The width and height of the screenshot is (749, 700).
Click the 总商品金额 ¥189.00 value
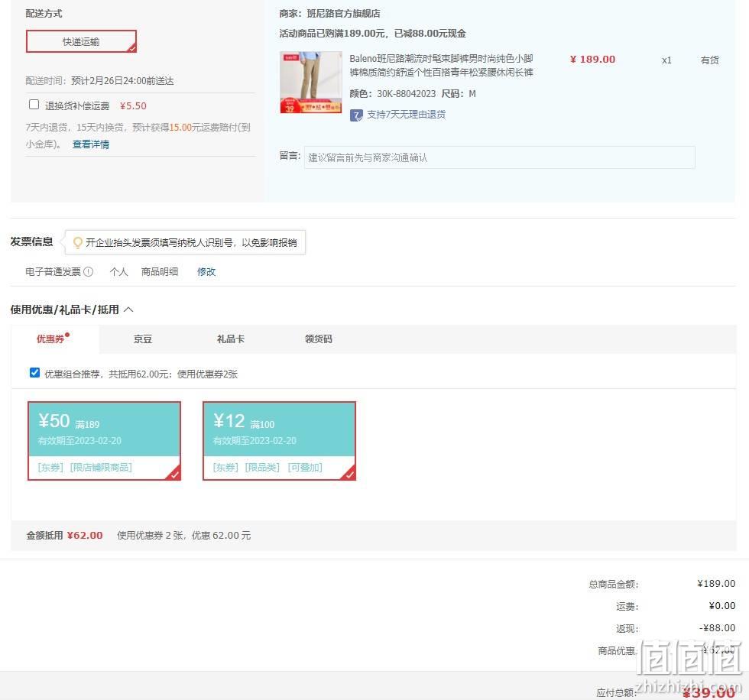point(716,584)
